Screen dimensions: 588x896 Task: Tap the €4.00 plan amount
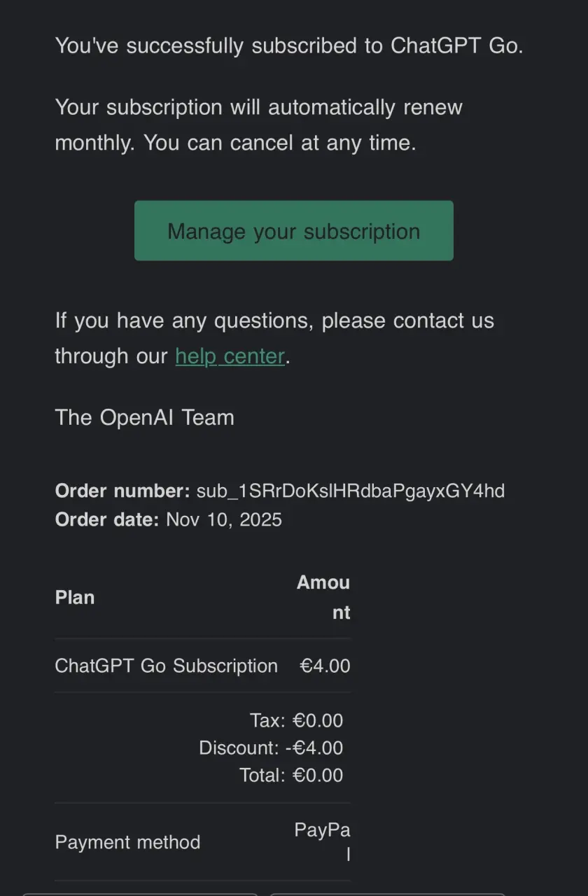tap(325, 666)
